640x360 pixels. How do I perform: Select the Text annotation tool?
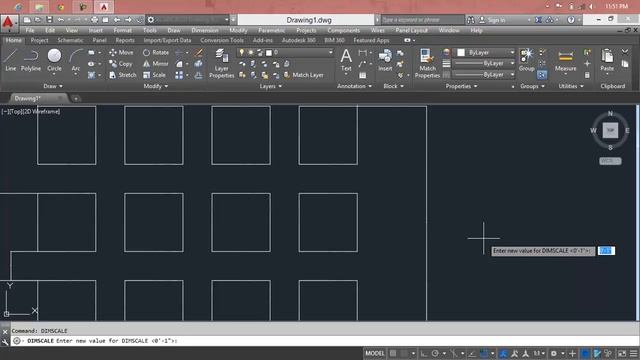(x=346, y=60)
